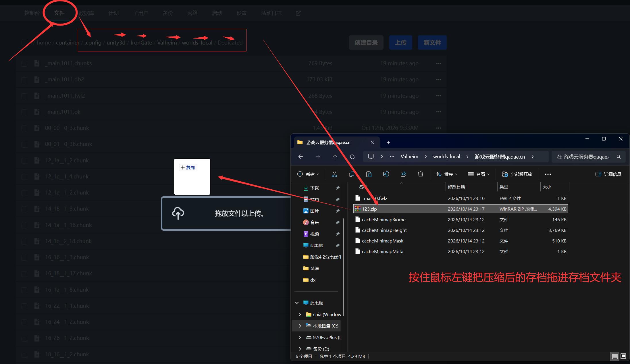Tick checkbox for _main.1011.fwl2
Screen dimensions: 630x364
click(x=24, y=96)
